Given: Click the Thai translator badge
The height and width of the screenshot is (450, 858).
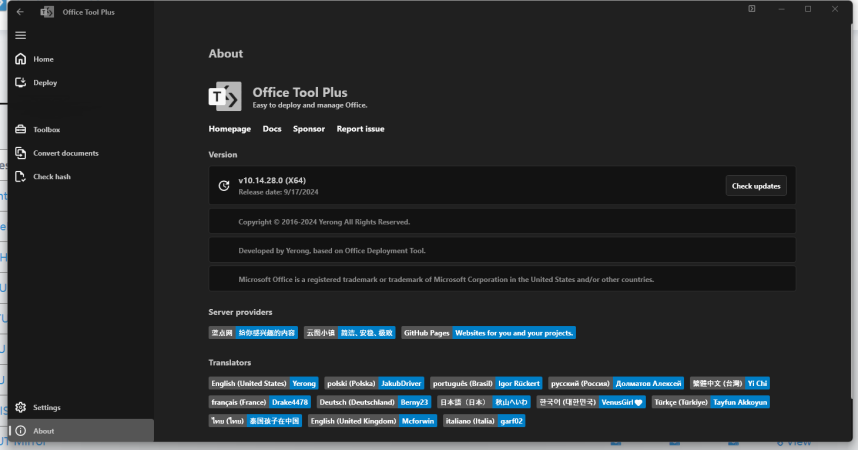Looking at the screenshot, I should point(256,421).
